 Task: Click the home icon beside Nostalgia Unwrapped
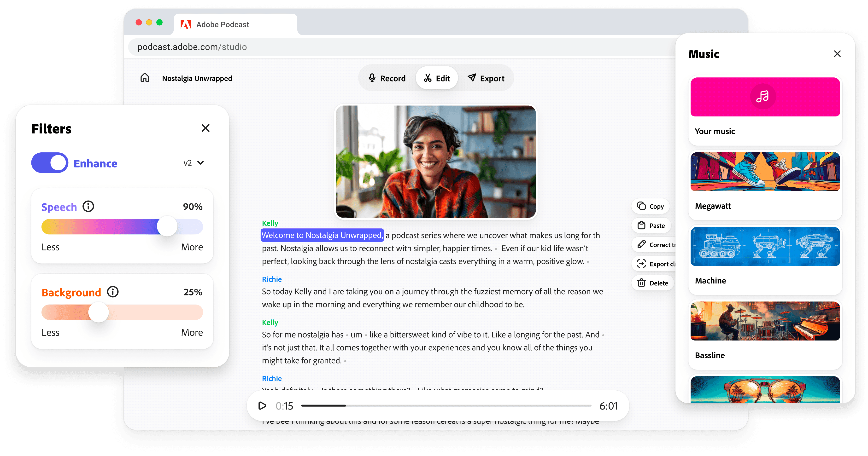(145, 78)
